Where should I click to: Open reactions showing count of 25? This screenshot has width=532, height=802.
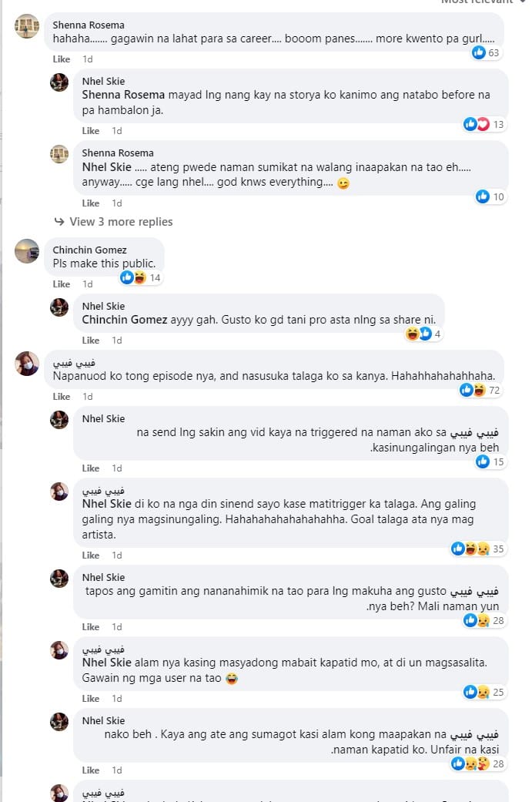point(485,692)
